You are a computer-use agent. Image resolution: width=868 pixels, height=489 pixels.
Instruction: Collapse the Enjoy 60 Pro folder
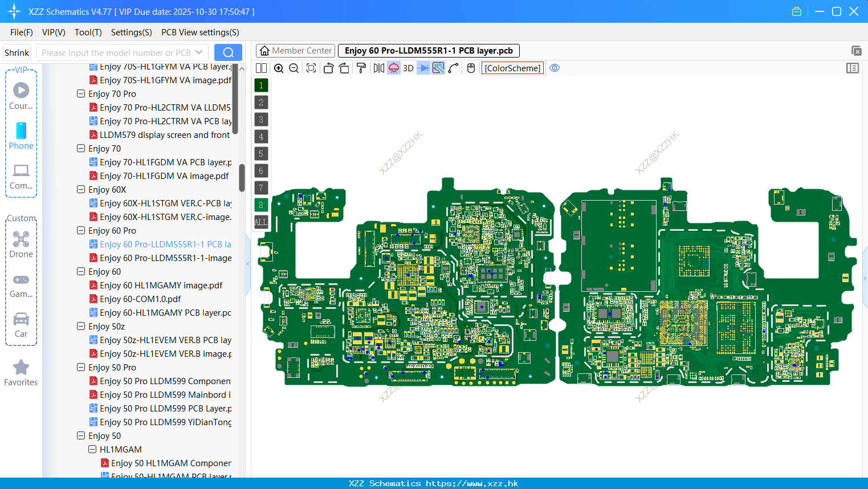click(81, 230)
